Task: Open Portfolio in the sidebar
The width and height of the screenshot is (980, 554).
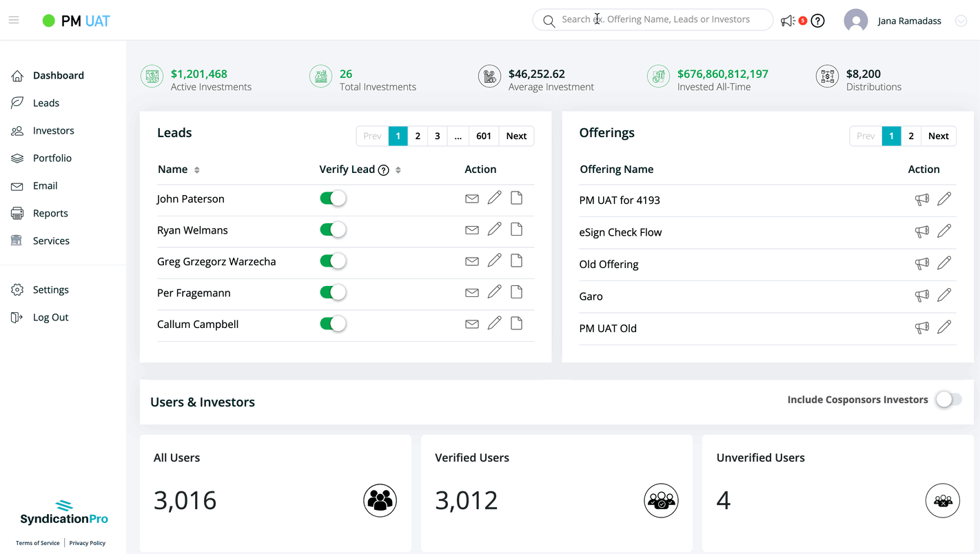Action: click(x=52, y=158)
